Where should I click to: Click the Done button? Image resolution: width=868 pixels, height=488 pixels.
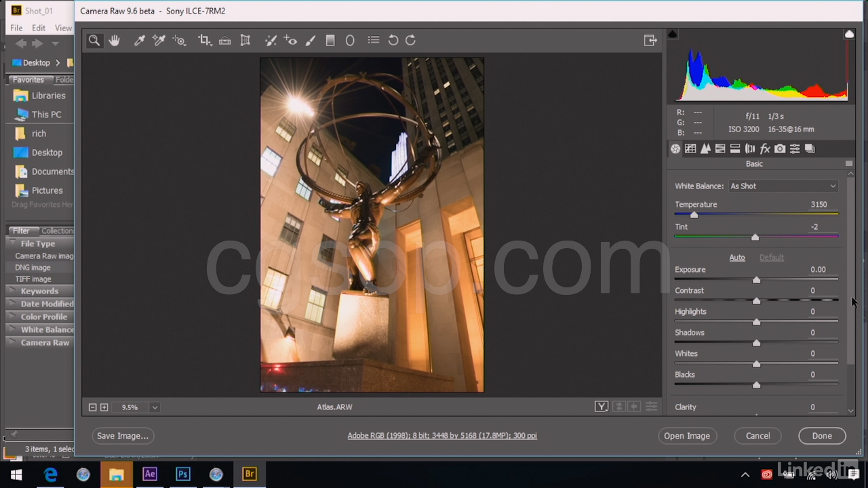click(822, 436)
